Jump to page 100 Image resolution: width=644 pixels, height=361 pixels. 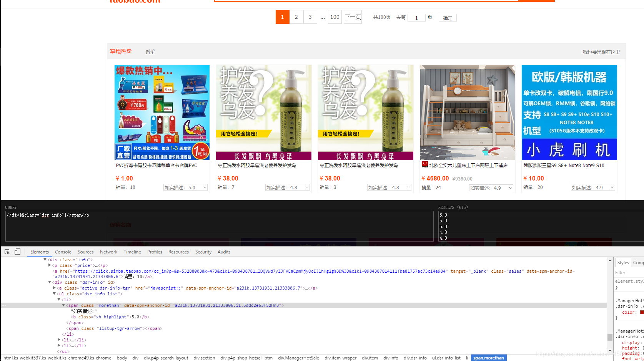click(x=335, y=17)
